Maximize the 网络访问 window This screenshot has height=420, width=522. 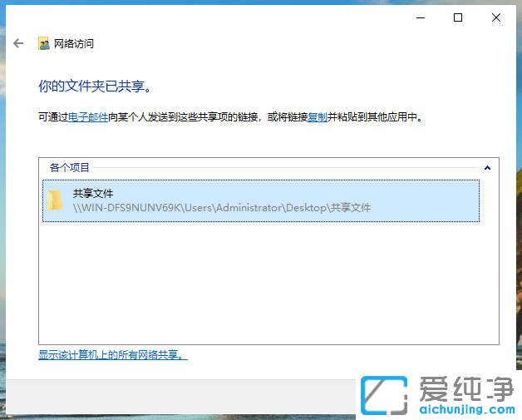[x=458, y=17]
